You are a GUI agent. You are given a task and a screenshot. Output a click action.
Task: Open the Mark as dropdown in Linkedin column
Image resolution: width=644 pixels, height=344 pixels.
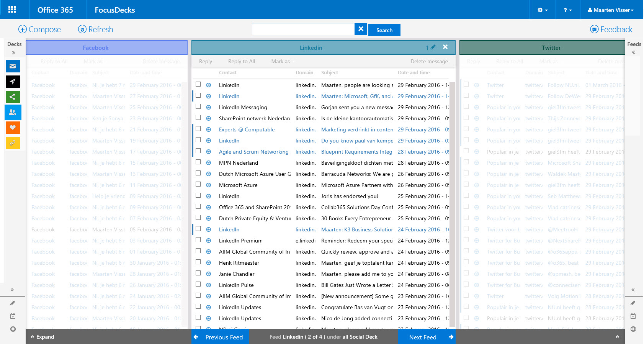283,61
